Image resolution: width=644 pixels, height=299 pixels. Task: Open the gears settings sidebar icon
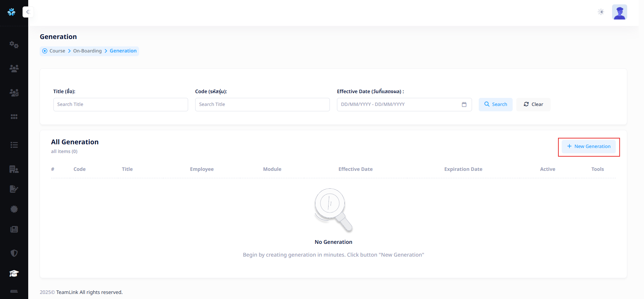coord(14,45)
